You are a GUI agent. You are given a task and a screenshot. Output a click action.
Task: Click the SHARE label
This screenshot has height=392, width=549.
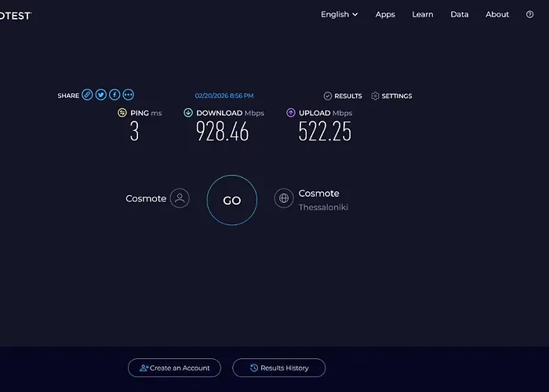68,96
